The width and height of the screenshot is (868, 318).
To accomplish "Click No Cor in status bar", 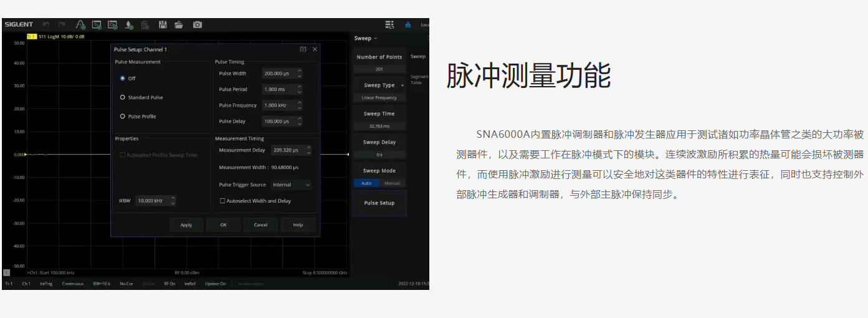I will point(126,284).
